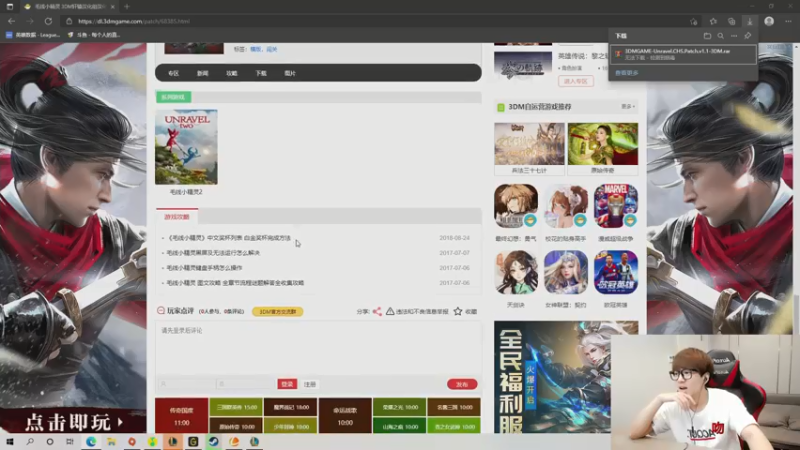800x450 pixels.
Task: Click the red 11:00 game schedule tile
Action: [x=182, y=416]
